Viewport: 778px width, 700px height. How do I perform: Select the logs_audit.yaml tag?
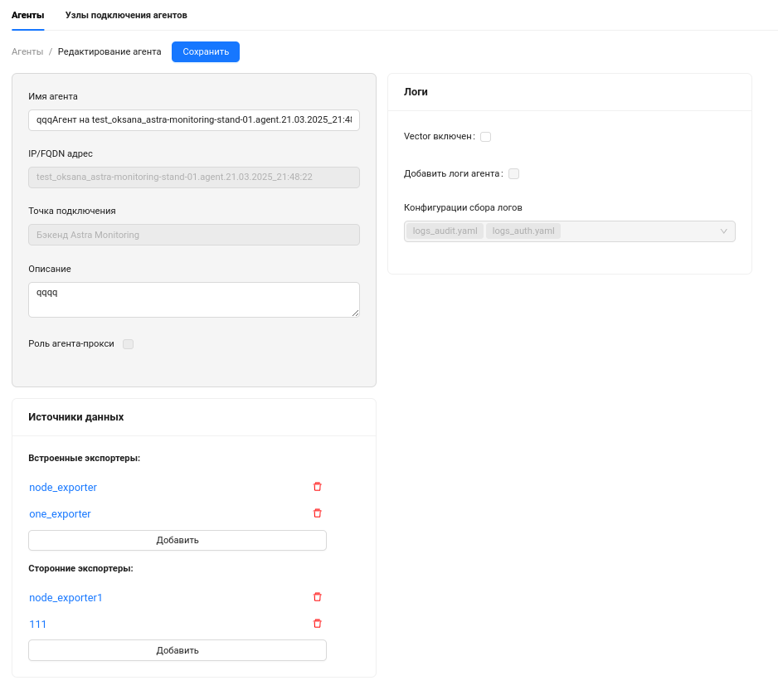click(445, 231)
